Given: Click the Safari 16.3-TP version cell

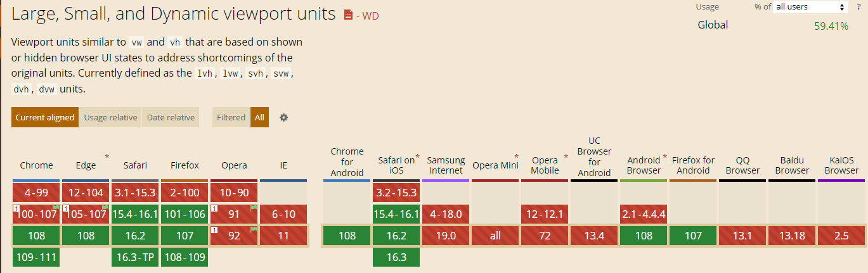Looking at the screenshot, I should point(135,257).
